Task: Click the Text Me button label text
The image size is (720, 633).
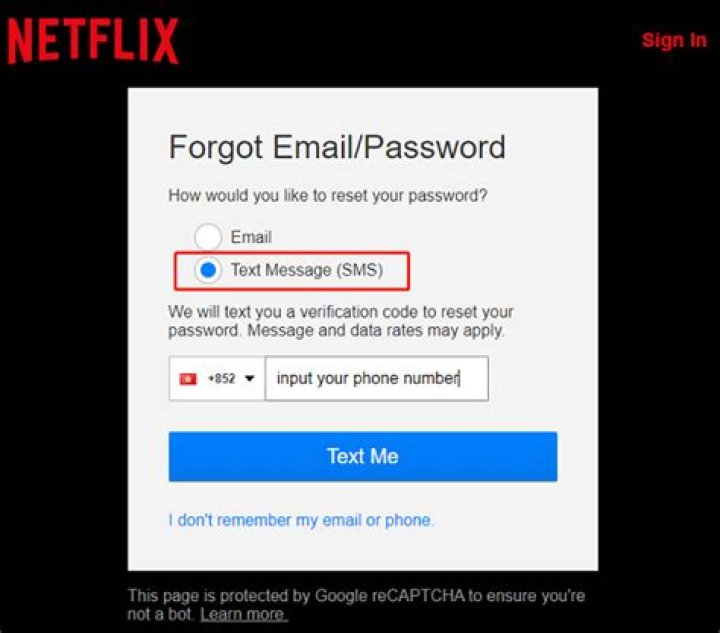Action: pos(362,456)
